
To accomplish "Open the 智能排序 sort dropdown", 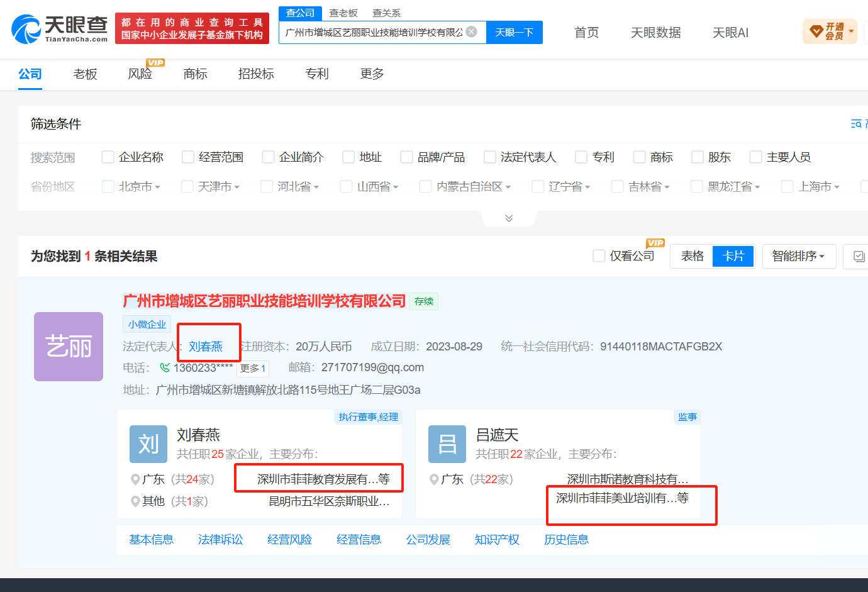I will (799, 256).
